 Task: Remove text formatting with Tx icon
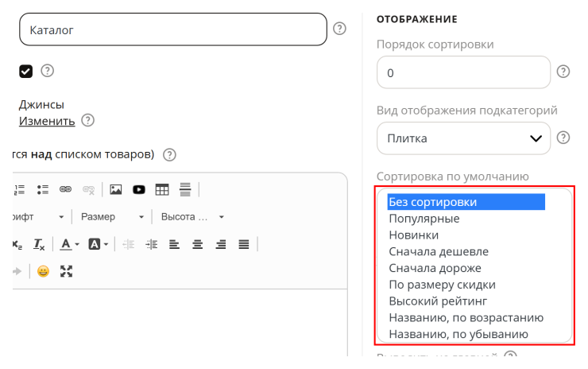(39, 245)
